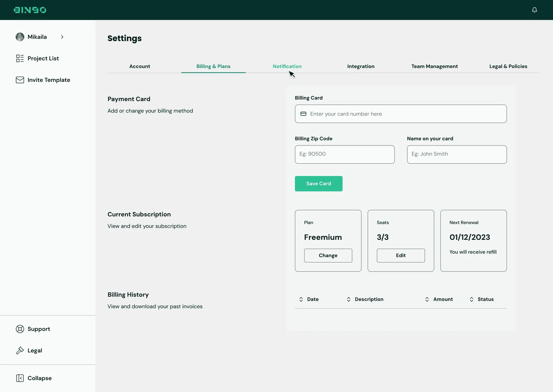Click the Mikaila username
The height and width of the screenshot is (392, 553).
point(37,37)
